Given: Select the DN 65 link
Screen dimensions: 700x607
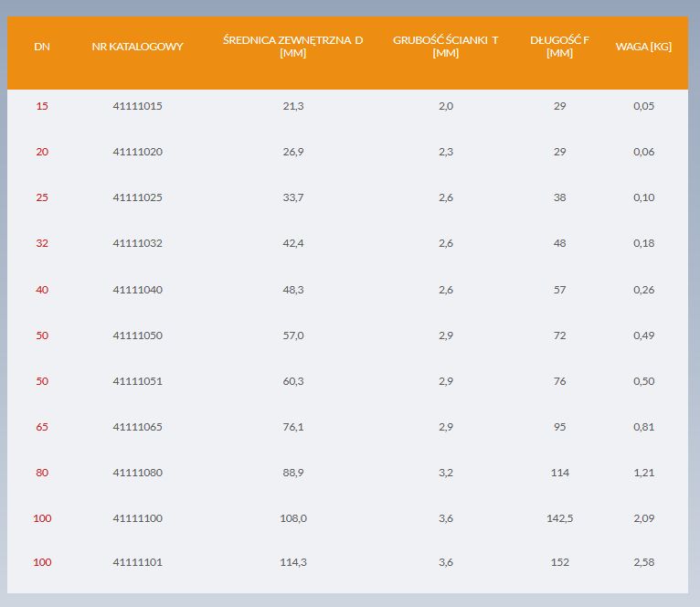Looking at the screenshot, I should click(42, 427).
